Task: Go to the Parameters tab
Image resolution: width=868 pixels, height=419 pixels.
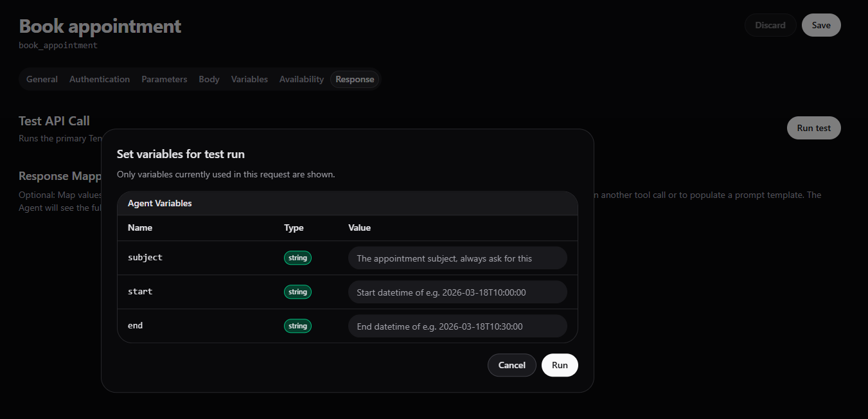Action: [164, 79]
